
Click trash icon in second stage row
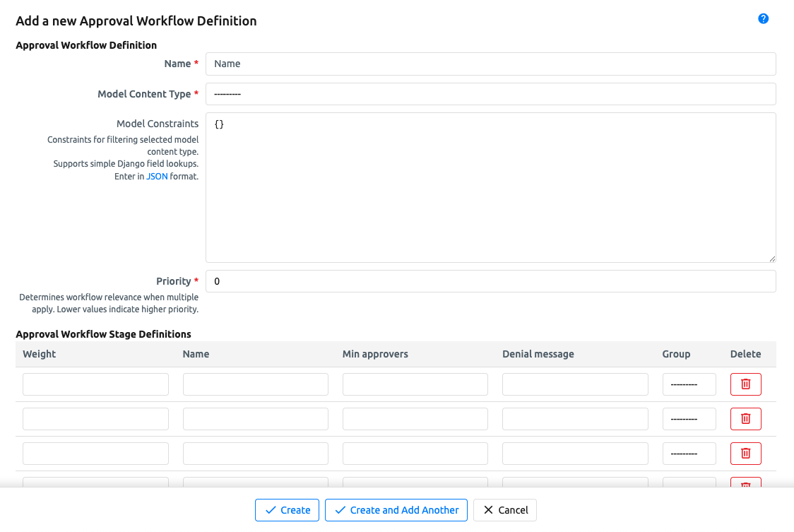pos(745,419)
